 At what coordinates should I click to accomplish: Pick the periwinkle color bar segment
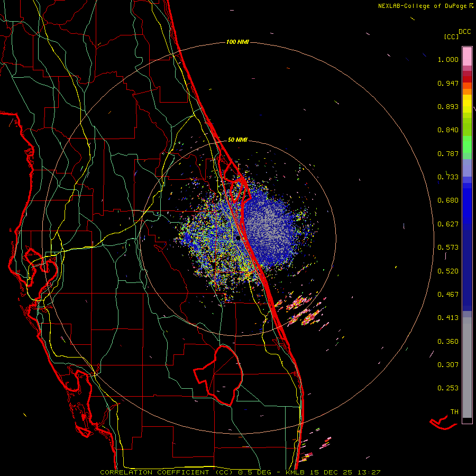point(467,168)
